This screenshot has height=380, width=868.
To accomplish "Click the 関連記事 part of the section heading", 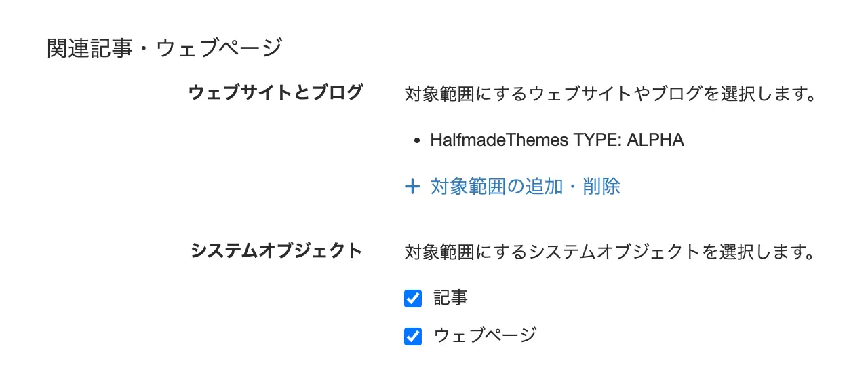I will [x=89, y=49].
